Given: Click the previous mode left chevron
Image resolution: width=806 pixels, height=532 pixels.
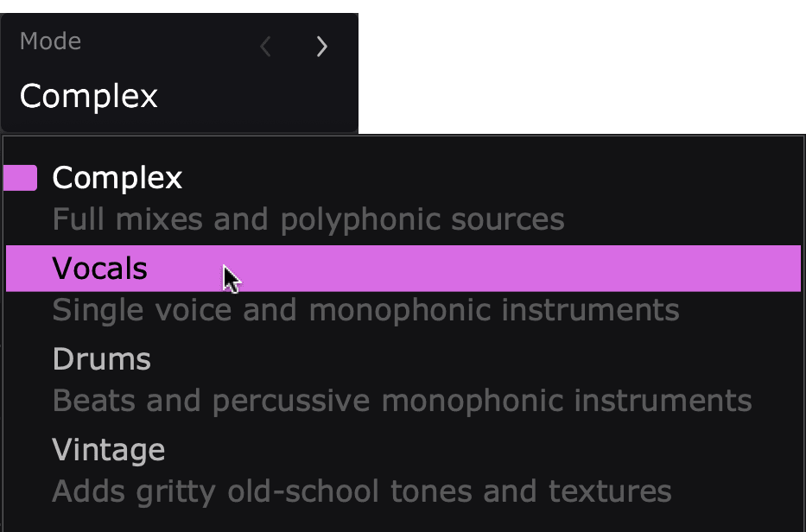Looking at the screenshot, I should pos(266,47).
